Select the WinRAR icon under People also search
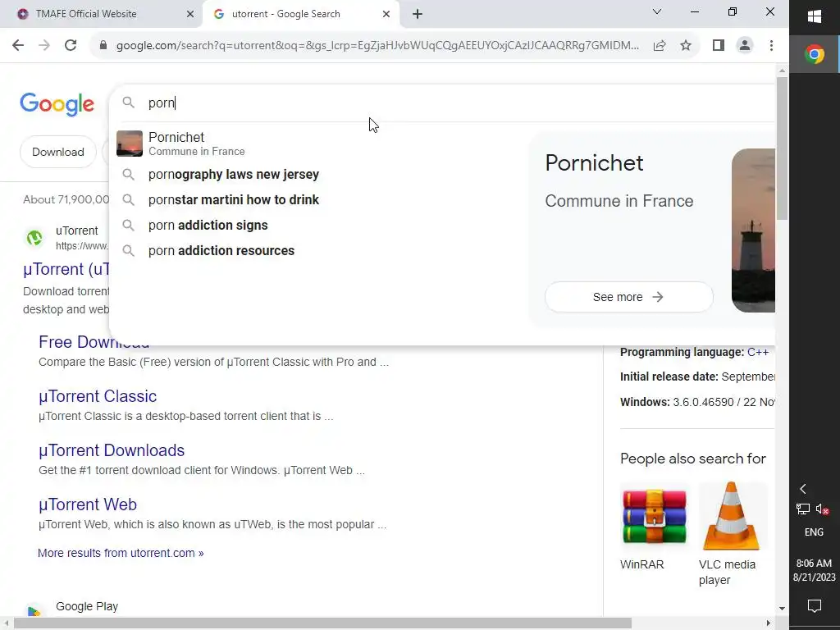The width and height of the screenshot is (840, 630). tap(654, 517)
